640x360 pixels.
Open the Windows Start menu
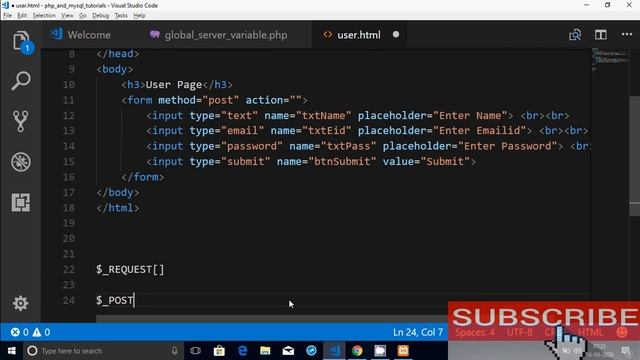[x=11, y=351]
